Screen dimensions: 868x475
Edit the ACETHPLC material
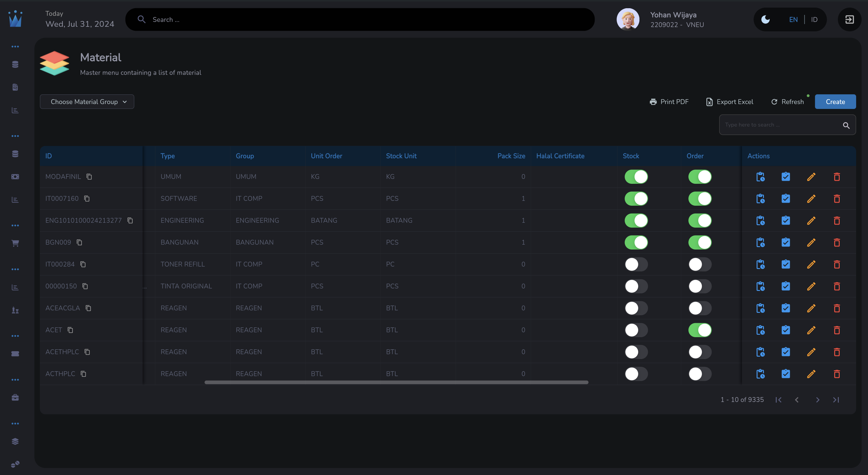point(811,352)
